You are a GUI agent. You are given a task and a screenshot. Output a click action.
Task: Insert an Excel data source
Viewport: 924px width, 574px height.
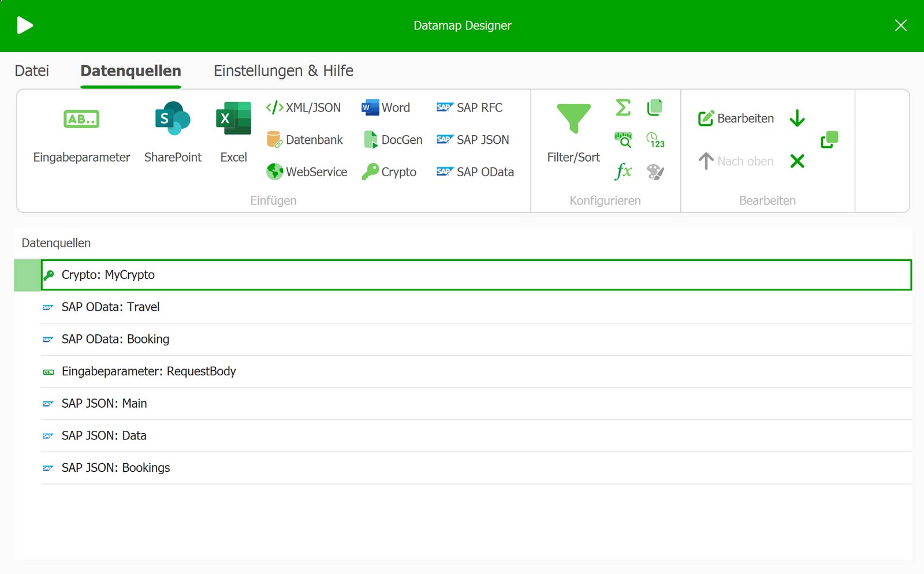tap(233, 133)
